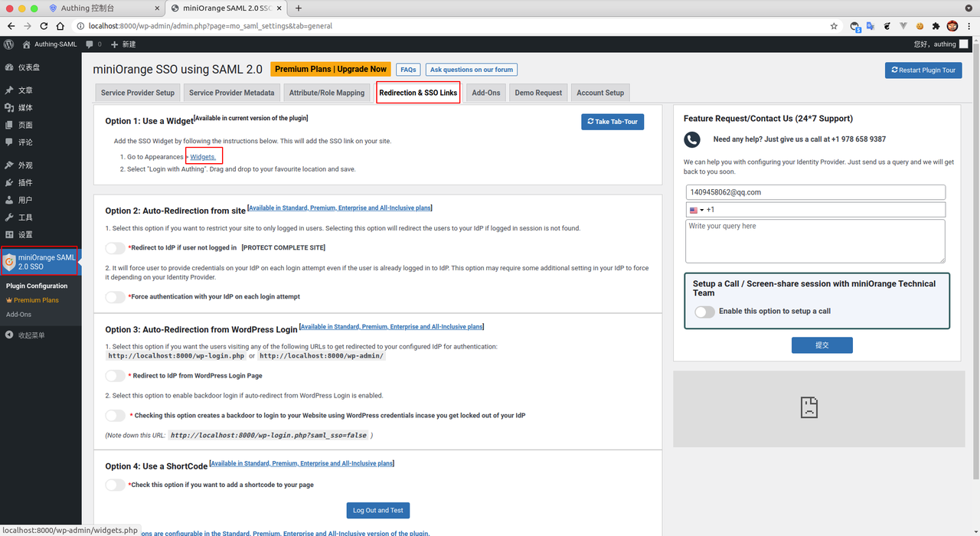
Task: Switch to Attribute/Role Mapping tab
Action: click(x=327, y=93)
